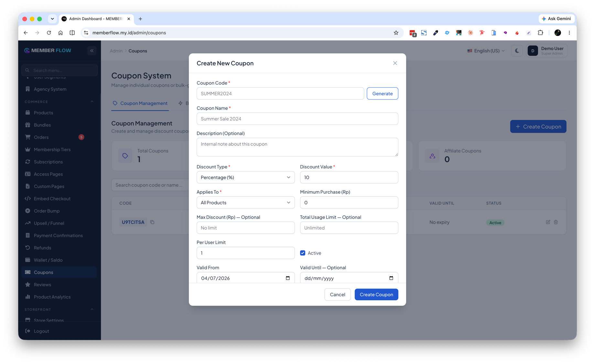Open the Discount Type dropdown

(x=246, y=177)
